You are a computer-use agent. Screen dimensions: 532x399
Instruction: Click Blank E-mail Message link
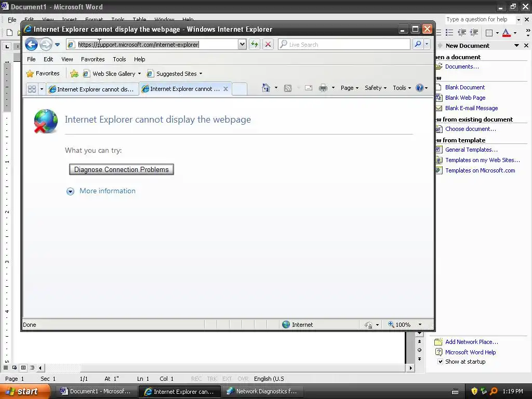click(471, 108)
